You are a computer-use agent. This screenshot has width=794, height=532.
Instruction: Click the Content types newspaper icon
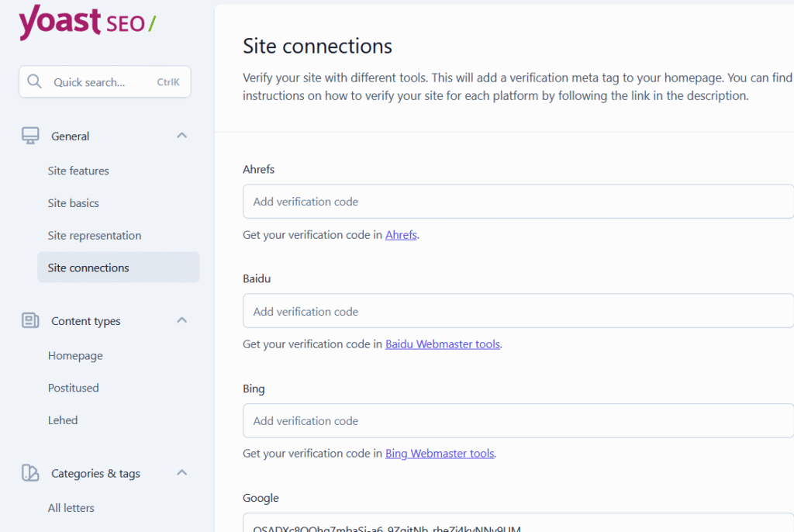[30, 320]
